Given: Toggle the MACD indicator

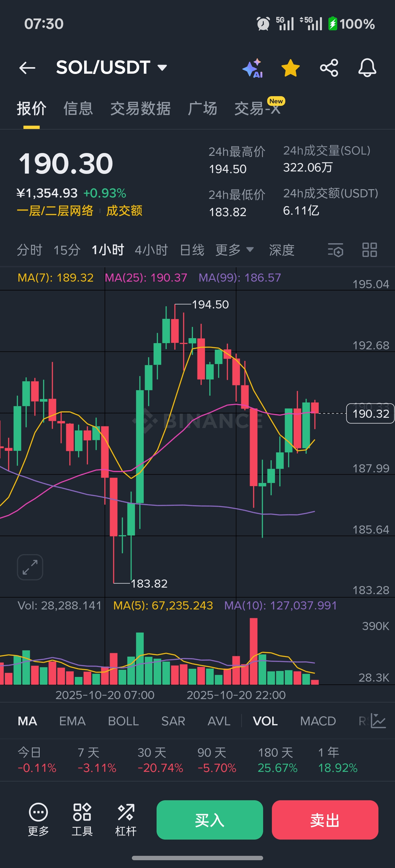Looking at the screenshot, I should click(318, 721).
